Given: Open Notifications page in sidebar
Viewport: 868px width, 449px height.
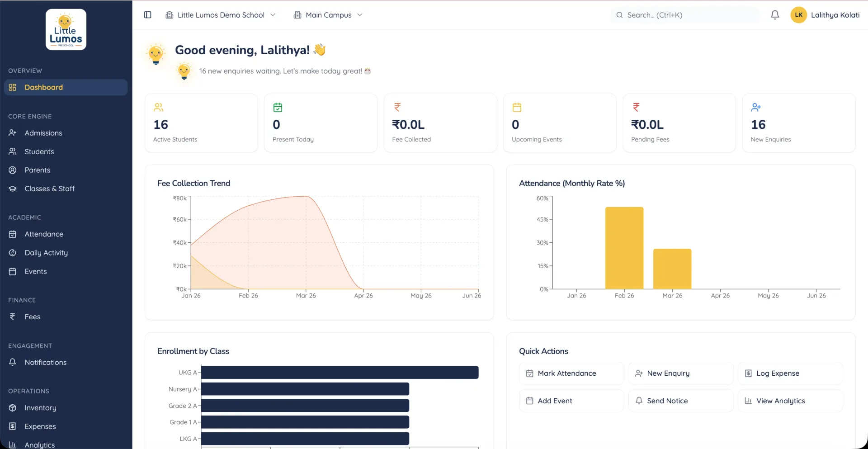Looking at the screenshot, I should pos(66,362).
